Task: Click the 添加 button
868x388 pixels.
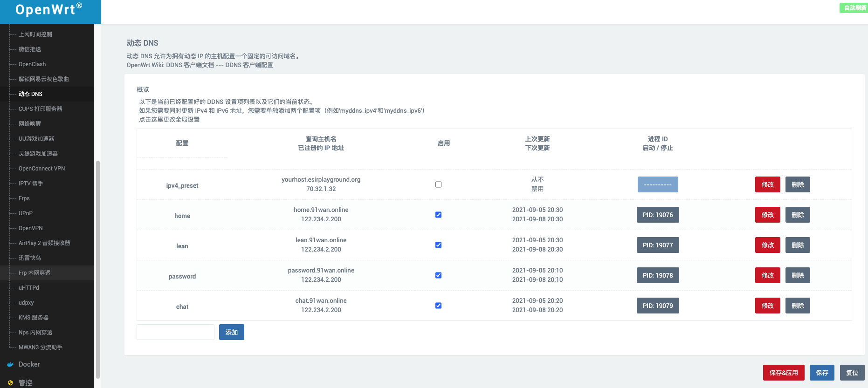Action: coord(232,332)
